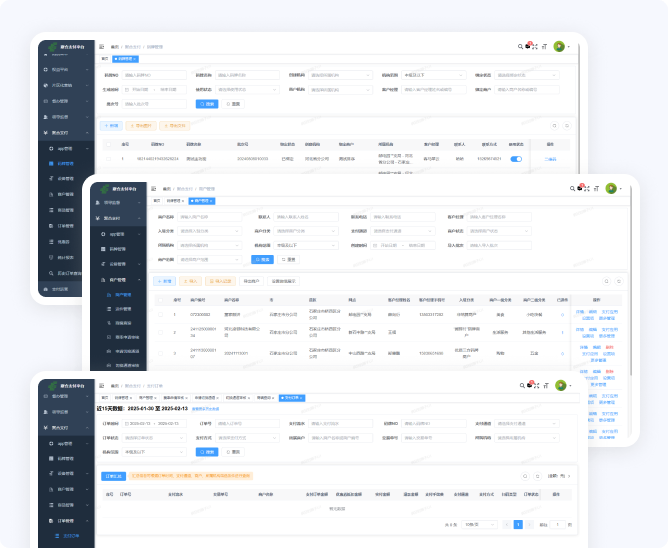Click the search magnifier icon in top window header
The image size is (668, 548).
[x=520, y=46]
